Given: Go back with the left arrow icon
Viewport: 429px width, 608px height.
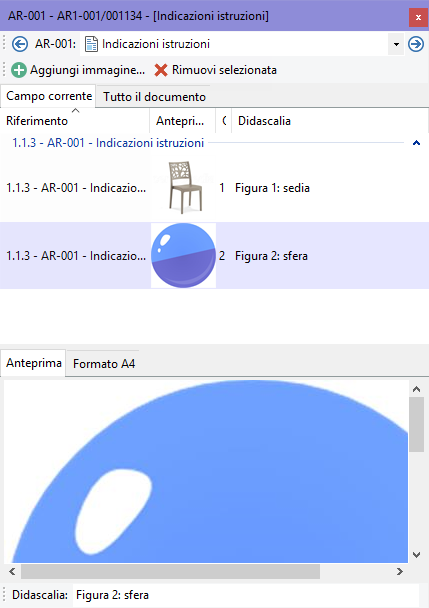Looking at the screenshot, I should [x=19, y=44].
